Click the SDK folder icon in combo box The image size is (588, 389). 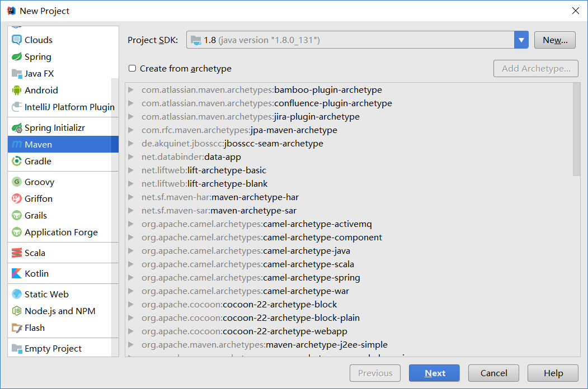coord(196,40)
